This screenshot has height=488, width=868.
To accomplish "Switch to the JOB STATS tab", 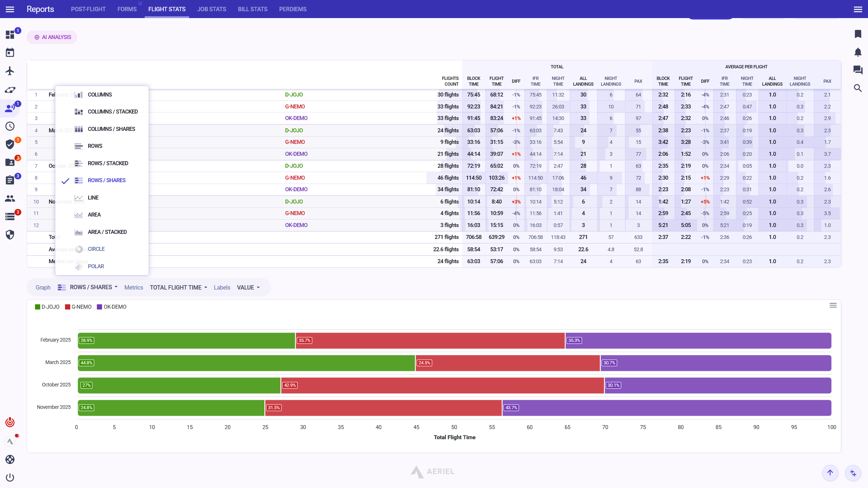I will coord(212,9).
